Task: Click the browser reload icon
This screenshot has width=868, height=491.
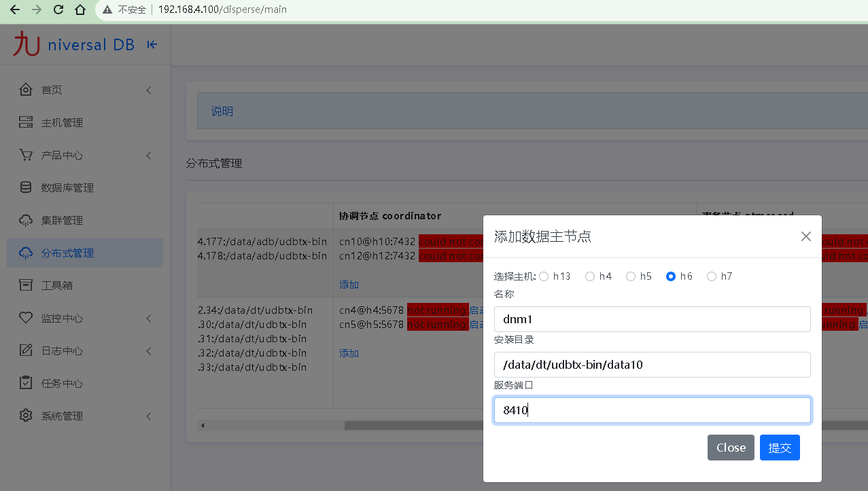Action: click(58, 10)
